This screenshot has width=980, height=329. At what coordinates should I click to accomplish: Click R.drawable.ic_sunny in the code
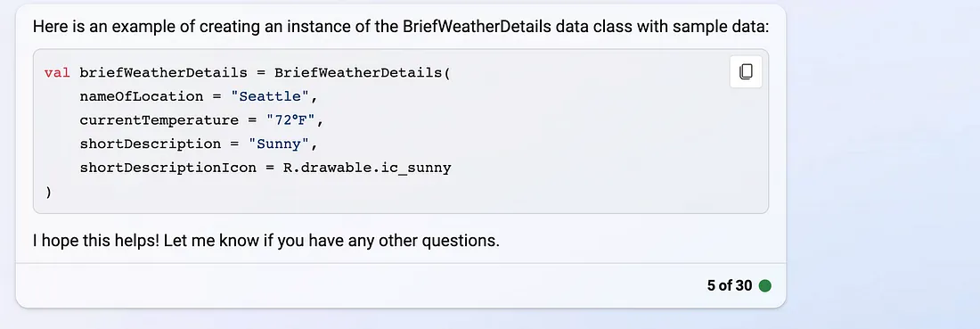point(367,169)
